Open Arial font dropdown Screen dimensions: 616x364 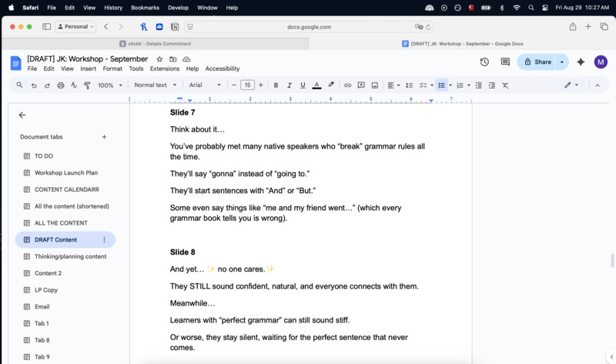(x=205, y=85)
